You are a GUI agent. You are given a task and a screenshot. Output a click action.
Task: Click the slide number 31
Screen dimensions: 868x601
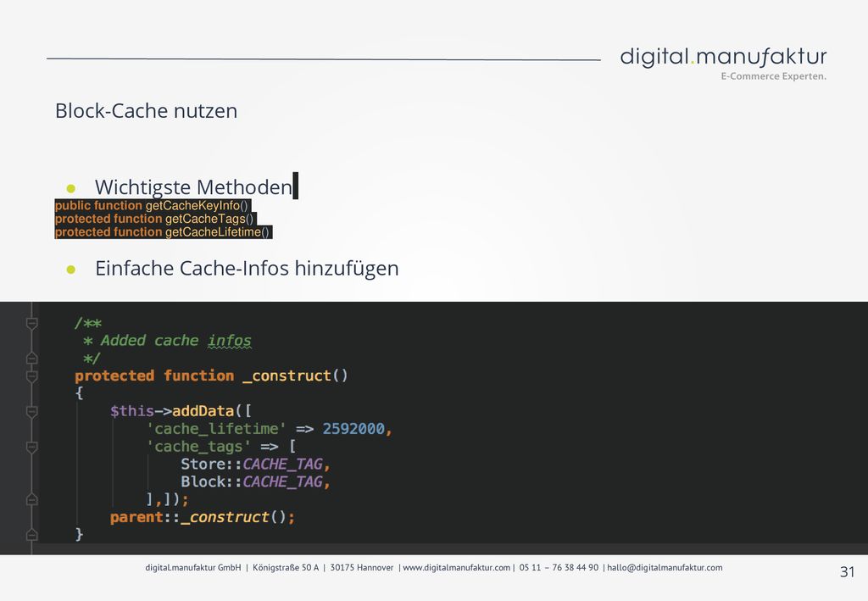[848, 572]
